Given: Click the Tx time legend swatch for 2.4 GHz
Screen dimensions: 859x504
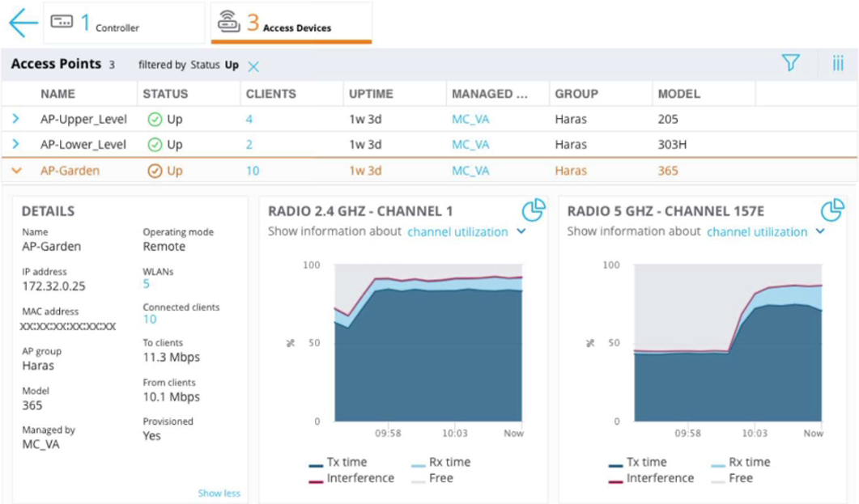Looking at the screenshot, I should 316,466.
